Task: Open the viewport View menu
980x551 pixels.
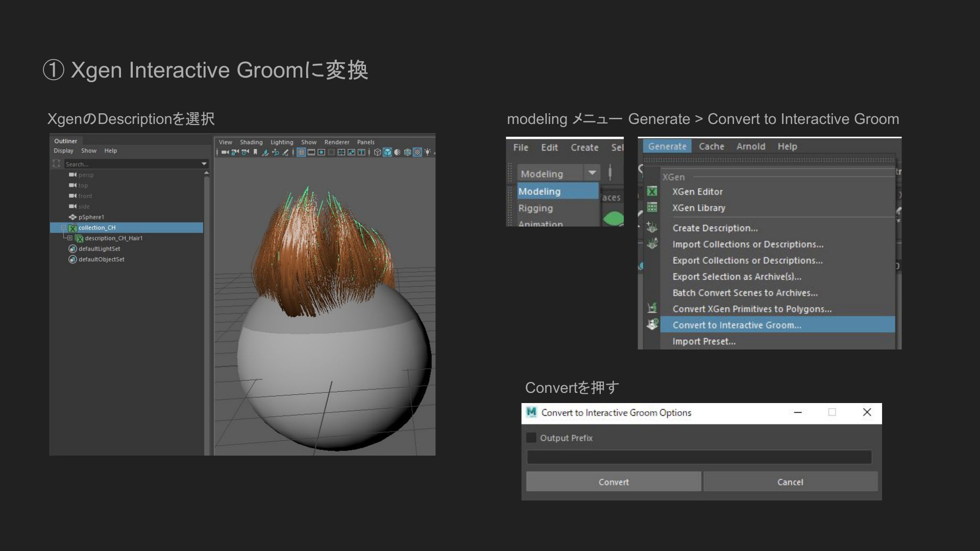Action: pyautogui.click(x=226, y=142)
